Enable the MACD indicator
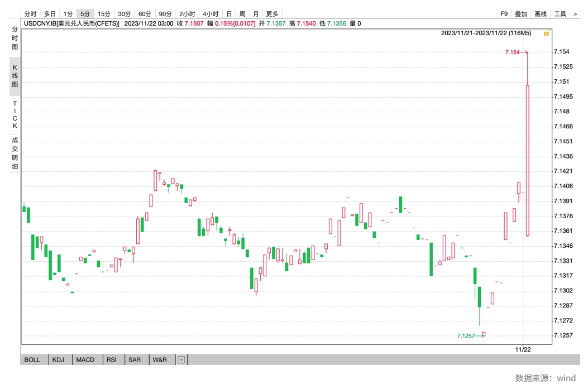 tap(85, 360)
